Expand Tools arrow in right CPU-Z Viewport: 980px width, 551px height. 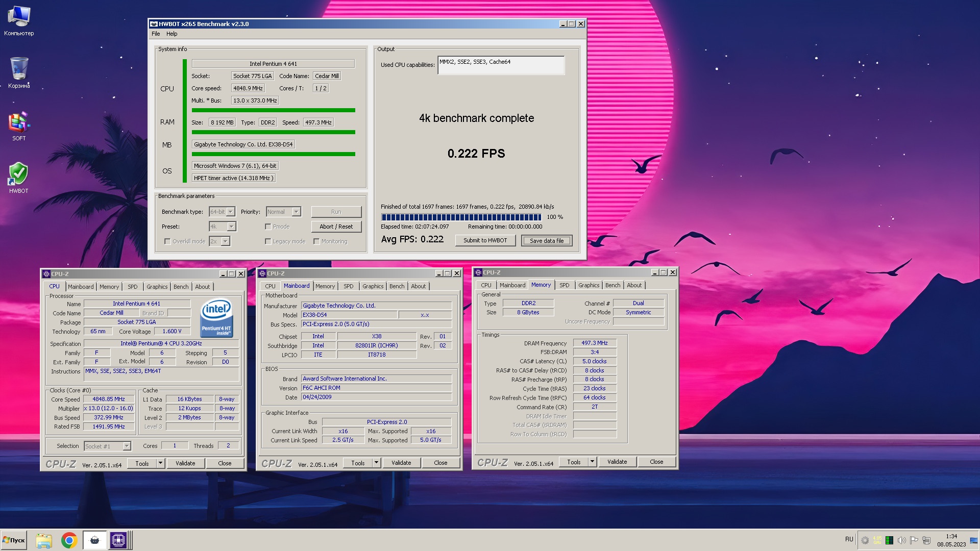[x=592, y=462]
